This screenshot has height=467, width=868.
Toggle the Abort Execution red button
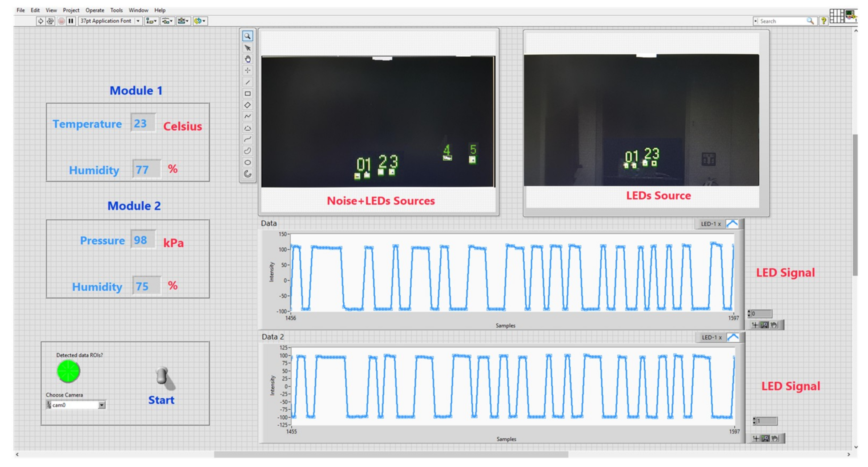click(x=61, y=21)
